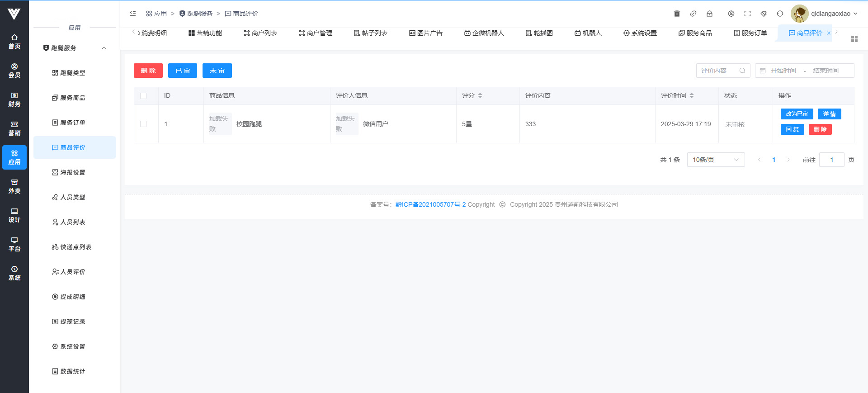Click the lock screen icon in header
The image size is (868, 393).
click(x=709, y=14)
